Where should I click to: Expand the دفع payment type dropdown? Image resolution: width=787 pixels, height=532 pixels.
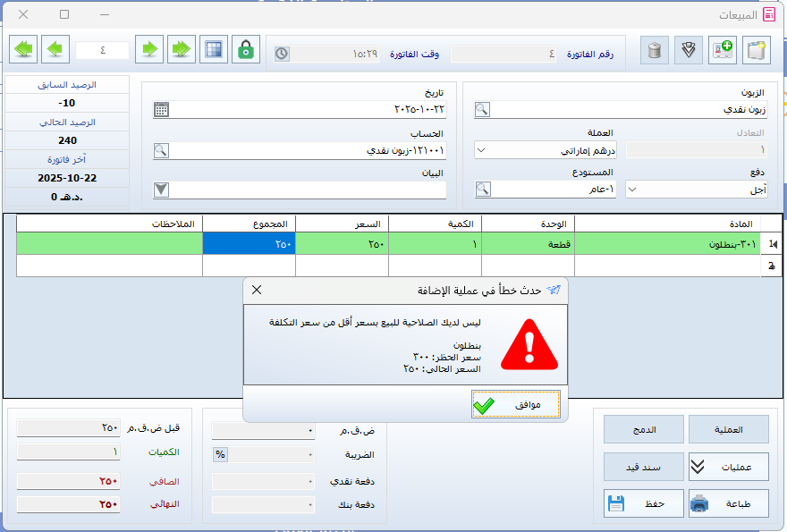[633, 189]
